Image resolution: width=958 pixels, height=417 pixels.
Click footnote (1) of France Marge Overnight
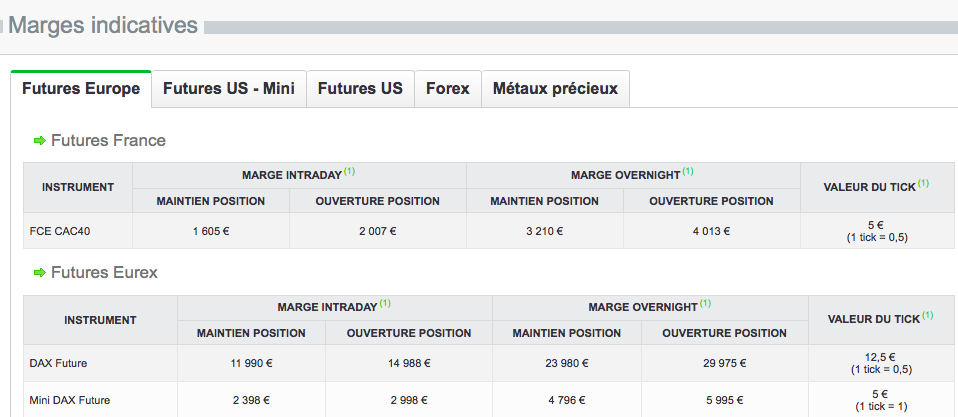[x=688, y=171]
